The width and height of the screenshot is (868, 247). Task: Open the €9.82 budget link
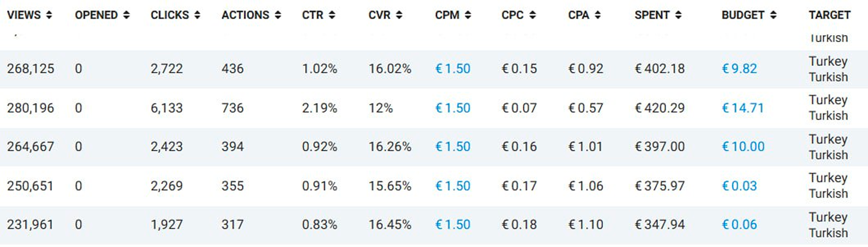pyautogui.click(x=739, y=69)
